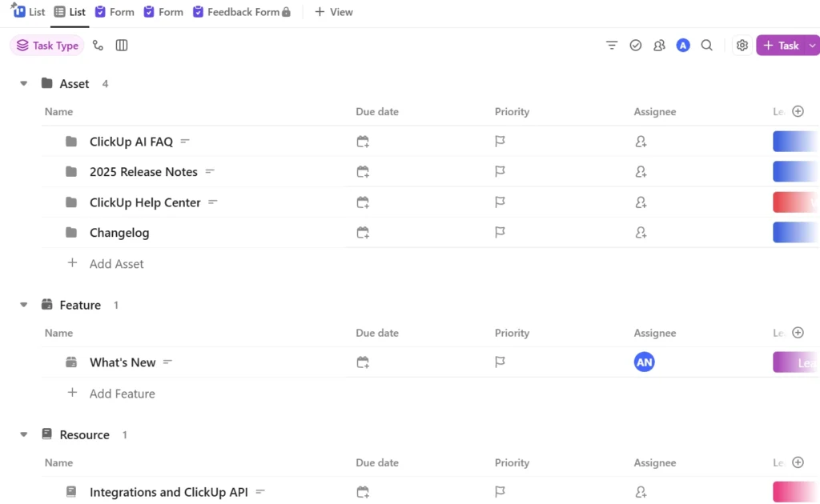This screenshot has width=820, height=504.
Task: Open the first Form tab
Action: coord(115,11)
